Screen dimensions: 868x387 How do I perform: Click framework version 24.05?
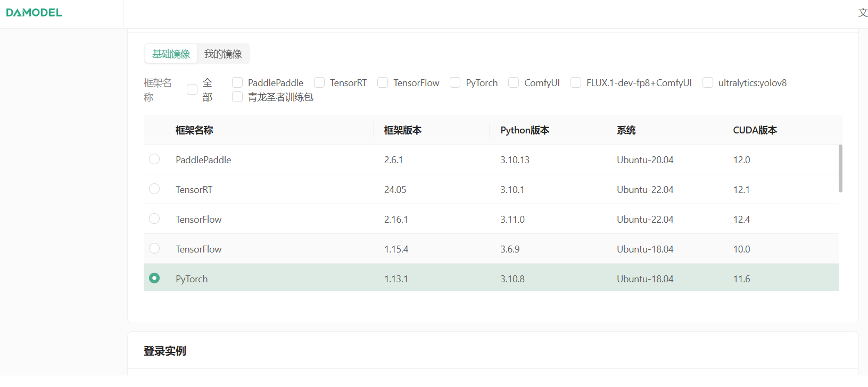click(x=395, y=190)
